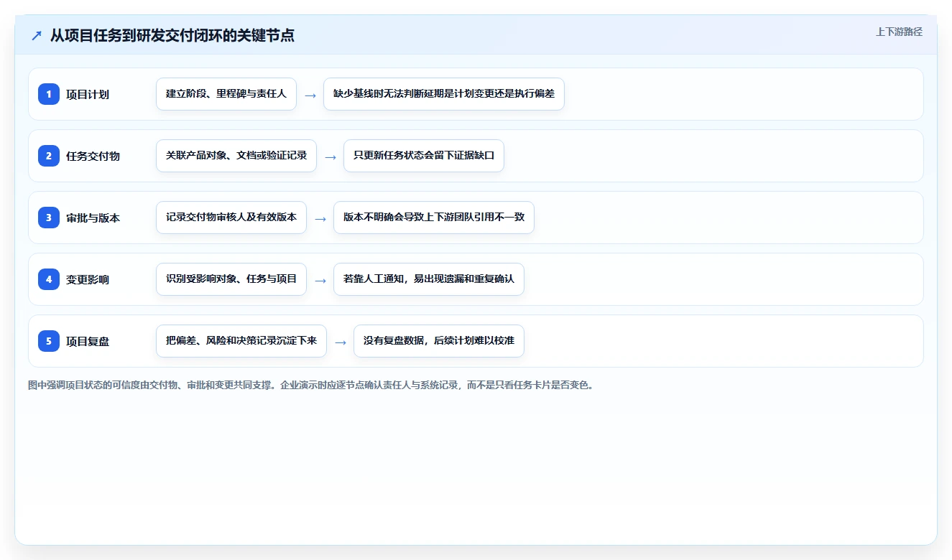Click the arrow icon beside the title
This screenshot has width=952, height=560.
click(x=37, y=35)
